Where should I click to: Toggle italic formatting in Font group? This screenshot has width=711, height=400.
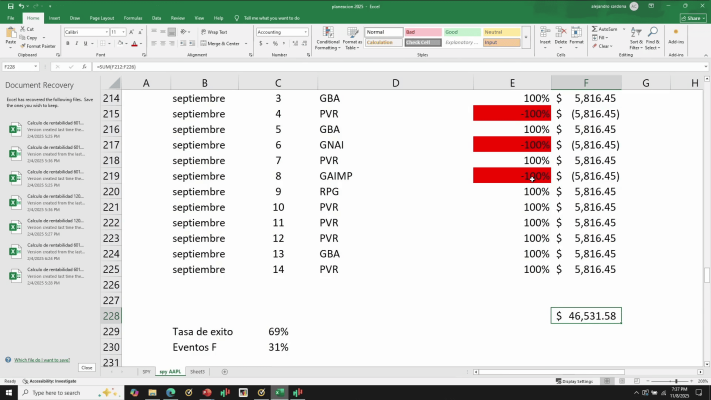tap(75, 44)
